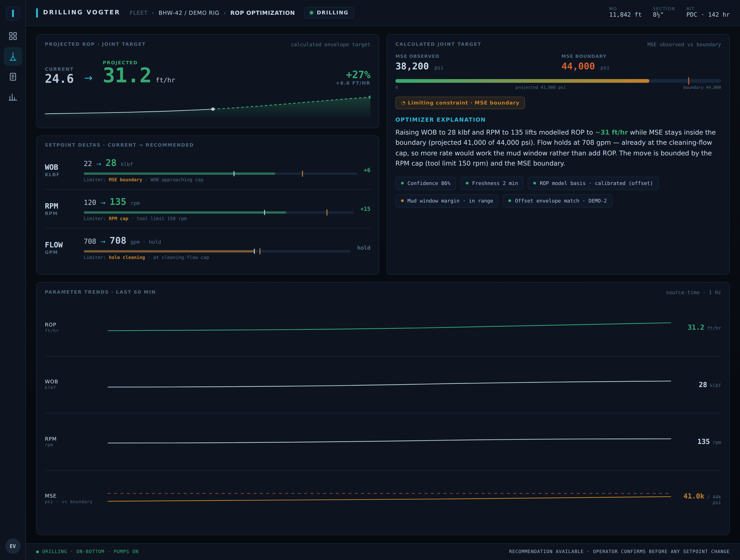Click the MSE observed vs boundary progress bar
This screenshot has height=560, width=740.
coord(558,81)
